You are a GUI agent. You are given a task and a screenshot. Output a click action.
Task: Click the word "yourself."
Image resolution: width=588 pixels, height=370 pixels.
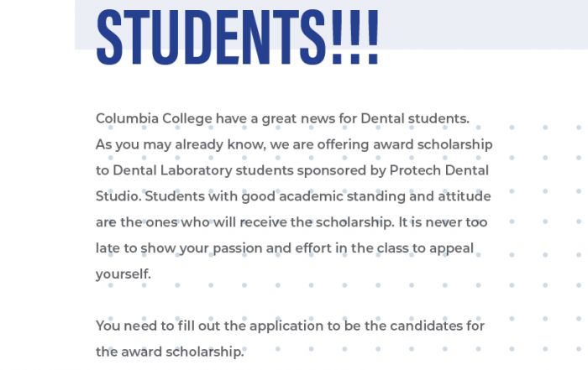(123, 274)
